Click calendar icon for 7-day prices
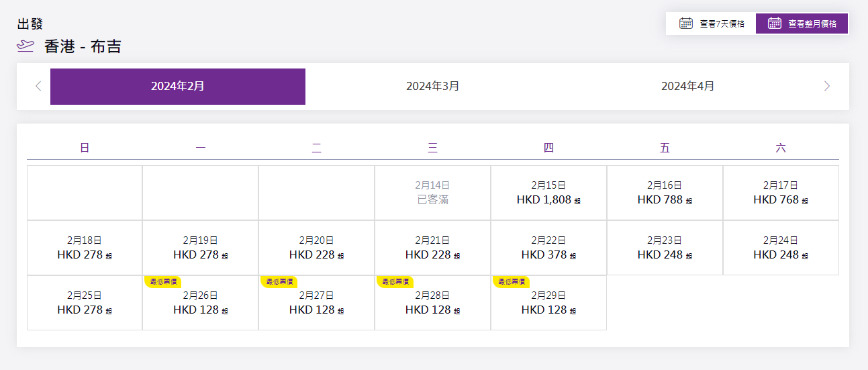Screen dimensions: 868x370 (685, 24)
